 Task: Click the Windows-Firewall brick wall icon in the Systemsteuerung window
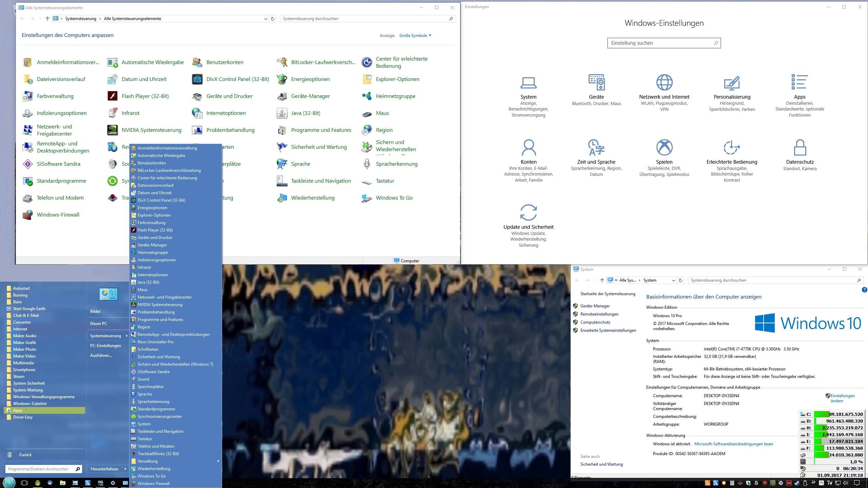coord(28,215)
